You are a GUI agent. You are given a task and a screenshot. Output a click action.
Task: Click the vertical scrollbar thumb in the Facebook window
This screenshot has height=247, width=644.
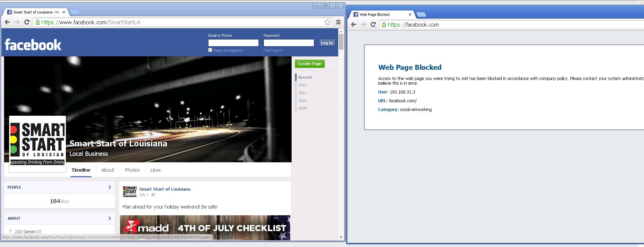pyautogui.click(x=341, y=42)
